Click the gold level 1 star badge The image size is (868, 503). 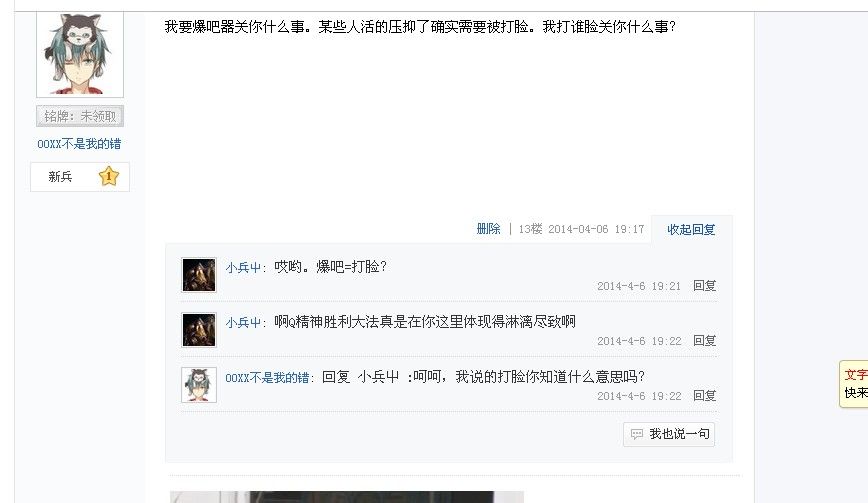pyautogui.click(x=109, y=177)
